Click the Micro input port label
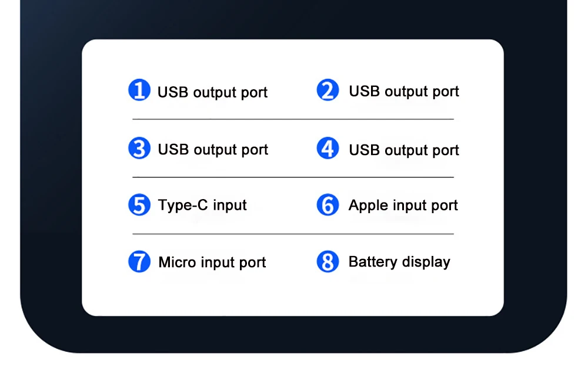588x377 pixels. click(x=212, y=262)
